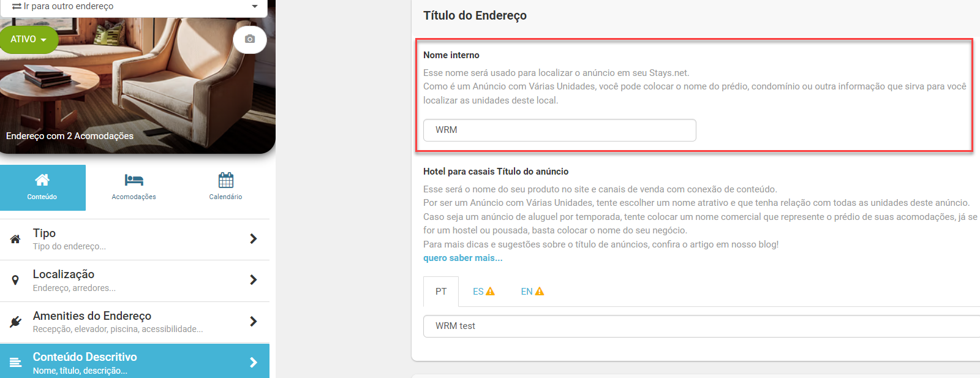Open the Calendário calendar icon tab
This screenshot has height=378, width=980.
[225, 187]
